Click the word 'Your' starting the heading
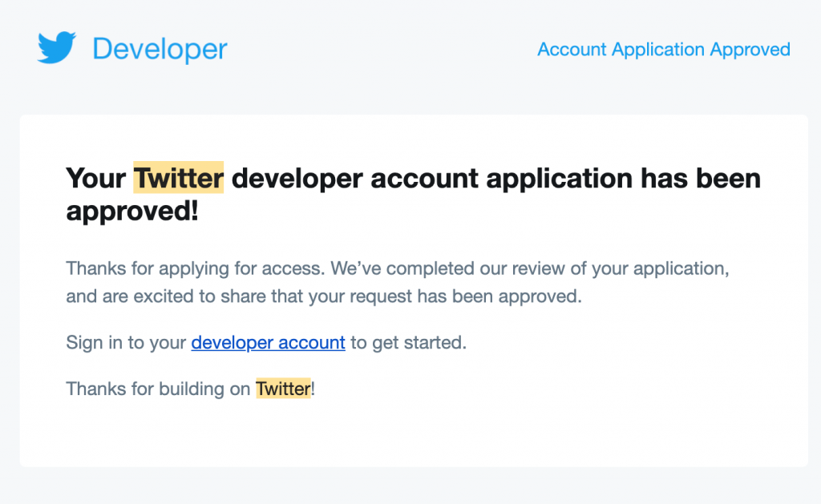Viewport: 821px width, 504px height. 96,178
